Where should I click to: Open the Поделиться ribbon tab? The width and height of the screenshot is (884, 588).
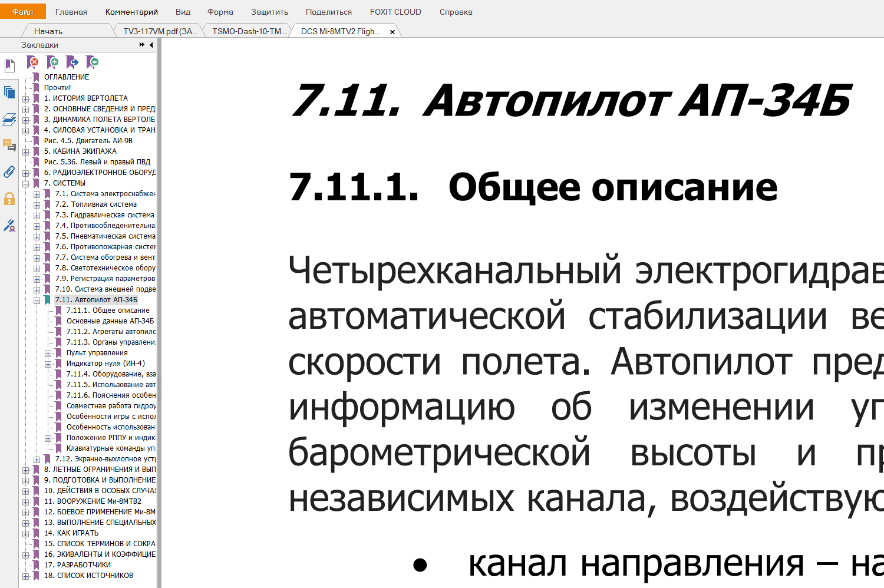point(329,12)
